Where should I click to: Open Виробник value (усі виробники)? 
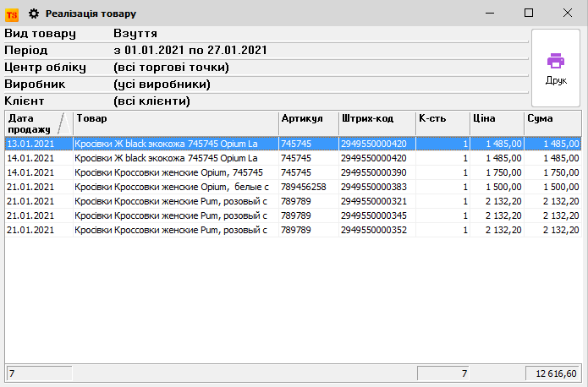point(162,84)
